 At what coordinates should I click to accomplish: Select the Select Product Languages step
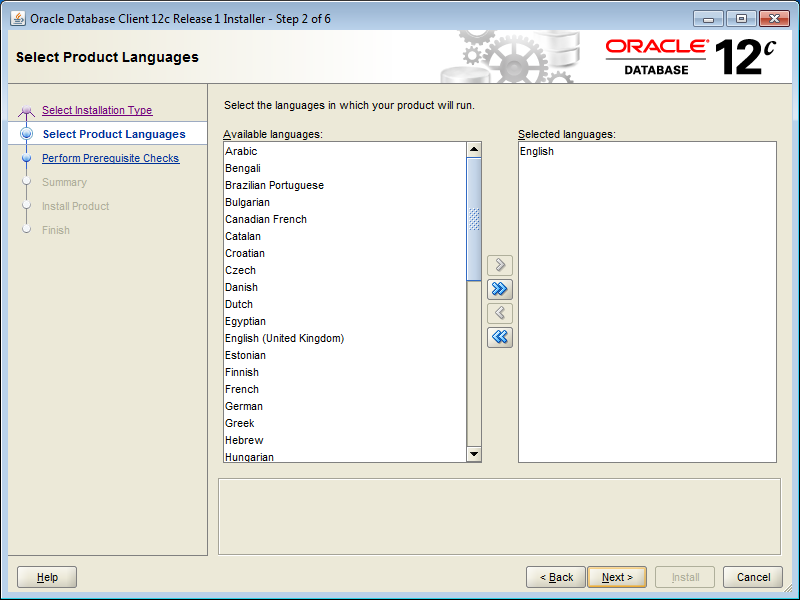(114, 134)
